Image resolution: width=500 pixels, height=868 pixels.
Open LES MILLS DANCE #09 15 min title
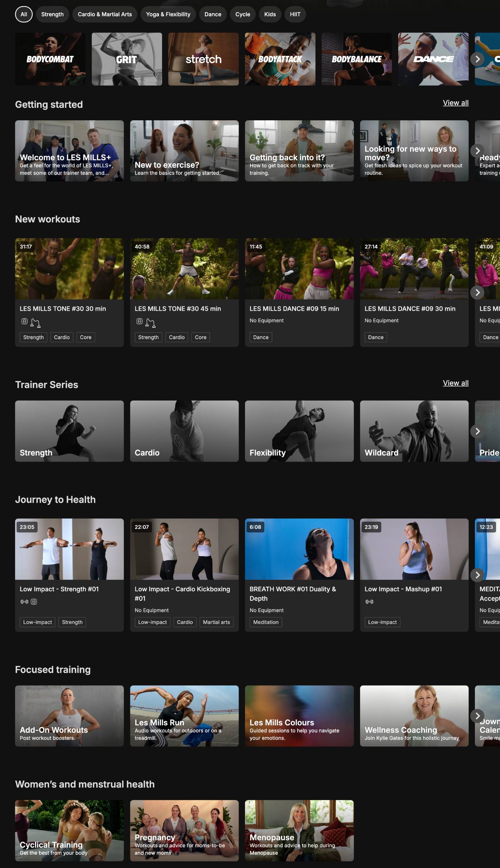coord(294,308)
